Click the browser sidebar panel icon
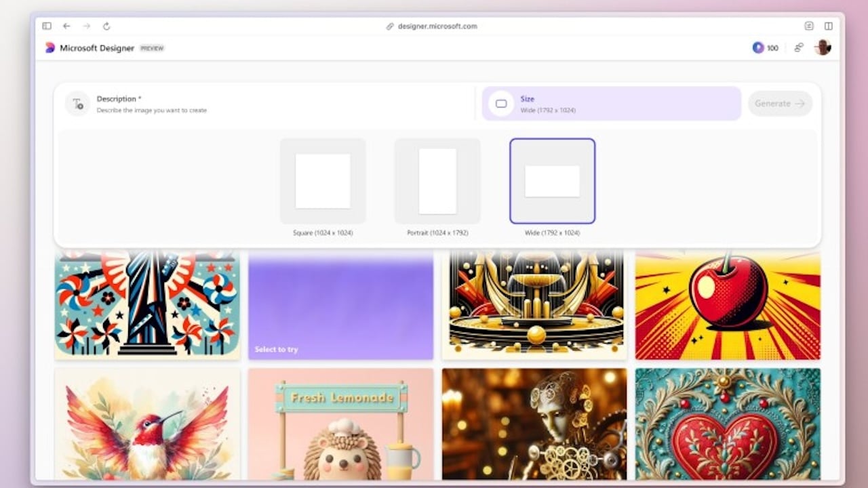The width and height of the screenshot is (868, 488). (x=46, y=26)
